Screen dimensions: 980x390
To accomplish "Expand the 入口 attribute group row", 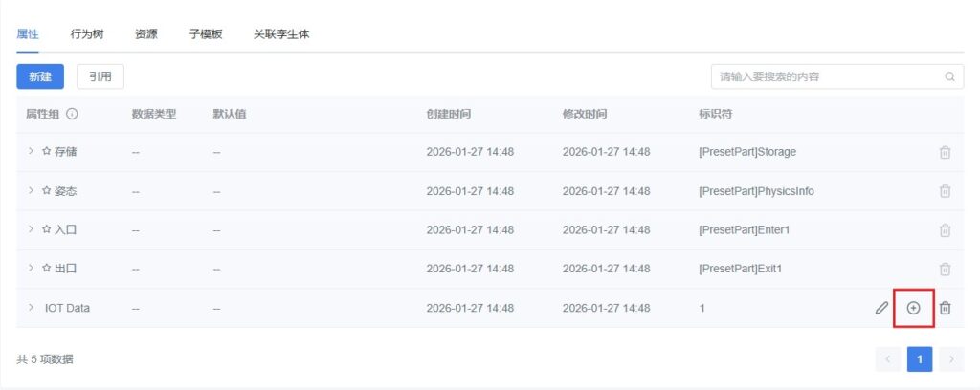I will pyautogui.click(x=31, y=230).
